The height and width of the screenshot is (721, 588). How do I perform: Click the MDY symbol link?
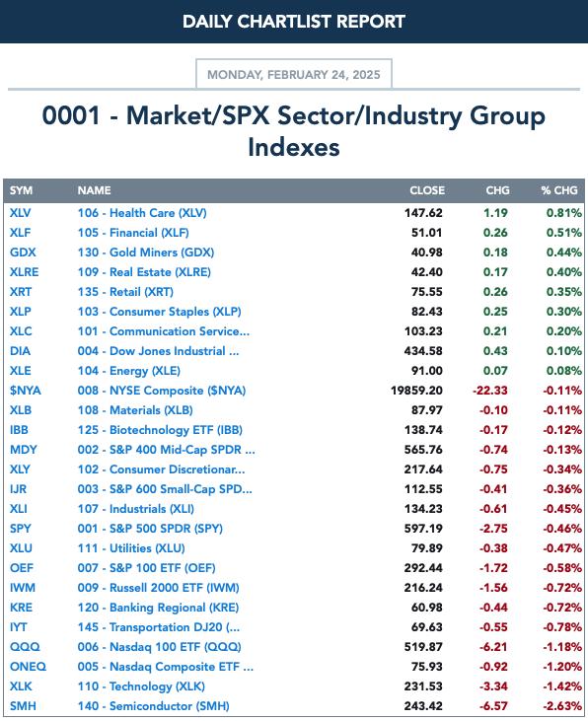23,450
